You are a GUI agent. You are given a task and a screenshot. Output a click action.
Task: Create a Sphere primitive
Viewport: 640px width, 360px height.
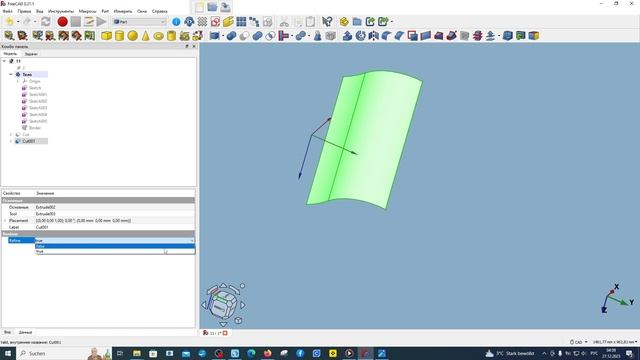[x=132, y=36]
